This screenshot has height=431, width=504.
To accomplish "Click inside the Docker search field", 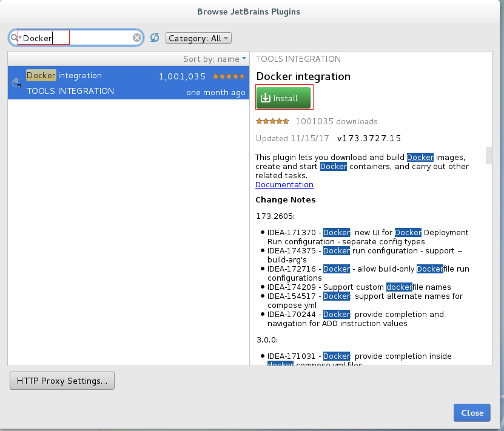I will 76,38.
